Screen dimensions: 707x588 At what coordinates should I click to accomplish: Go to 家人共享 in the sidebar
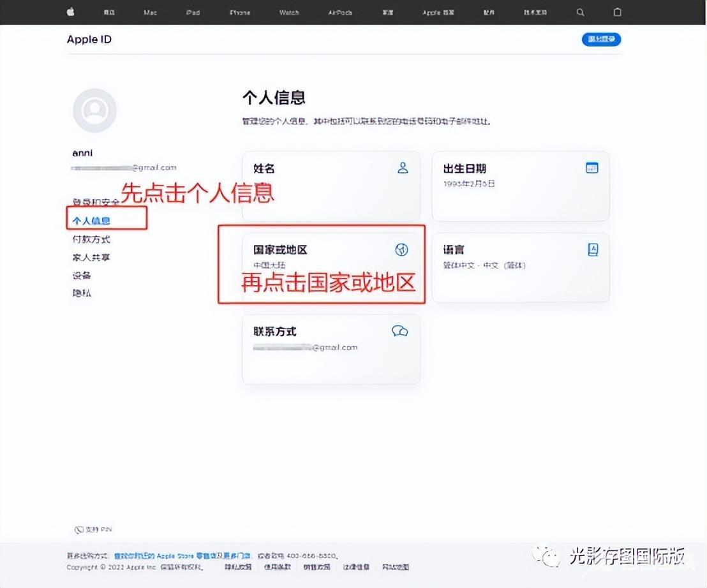tap(91, 258)
